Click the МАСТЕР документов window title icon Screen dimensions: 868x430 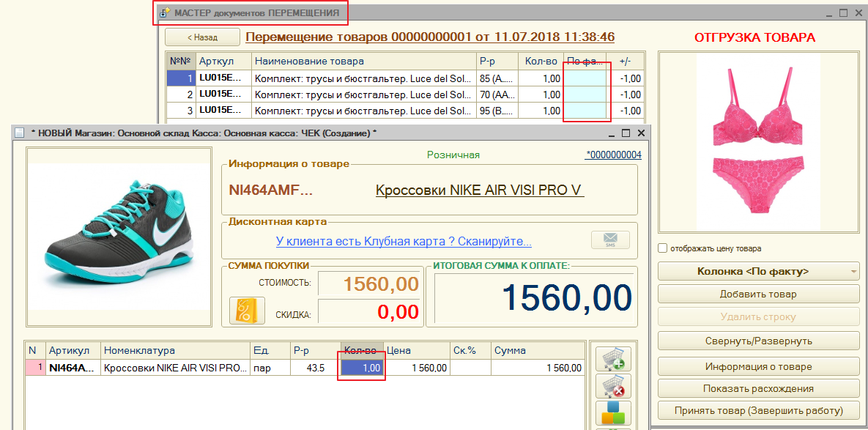[x=164, y=12]
